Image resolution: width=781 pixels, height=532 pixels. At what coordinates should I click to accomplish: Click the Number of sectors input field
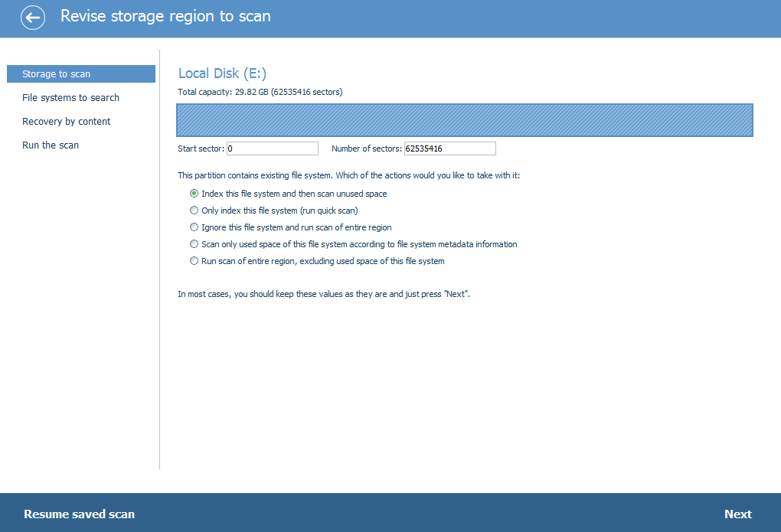coord(449,149)
